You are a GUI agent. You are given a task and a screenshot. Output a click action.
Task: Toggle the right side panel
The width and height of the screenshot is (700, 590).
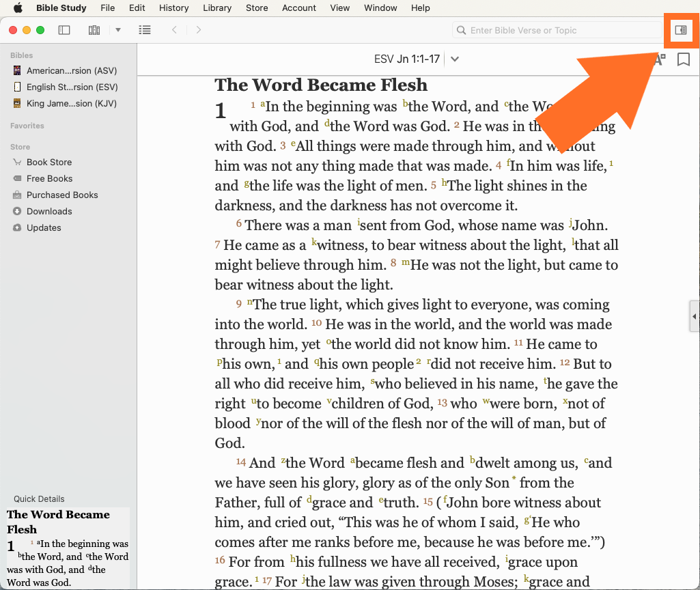coord(680,30)
